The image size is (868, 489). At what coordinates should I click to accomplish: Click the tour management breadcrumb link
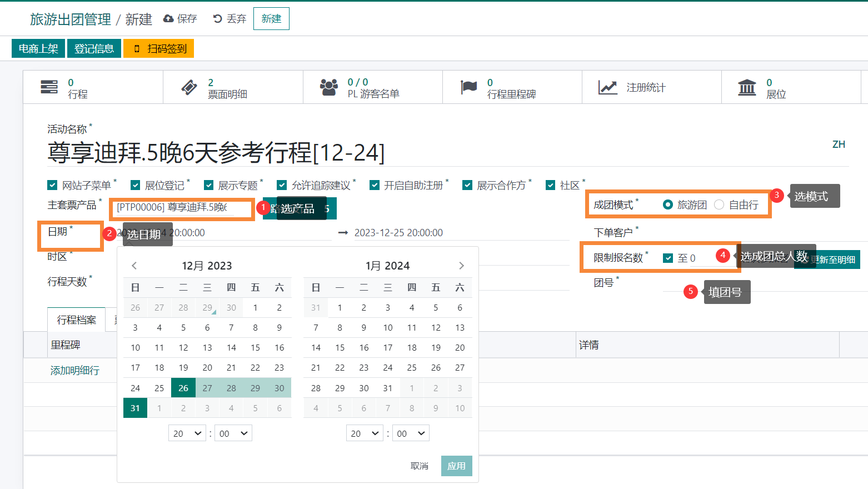tap(71, 19)
